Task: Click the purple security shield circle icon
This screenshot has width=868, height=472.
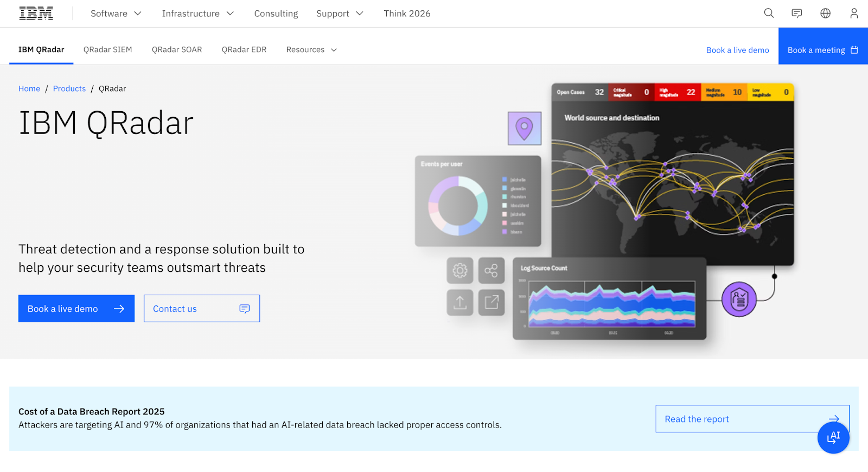Action: pyautogui.click(x=739, y=299)
